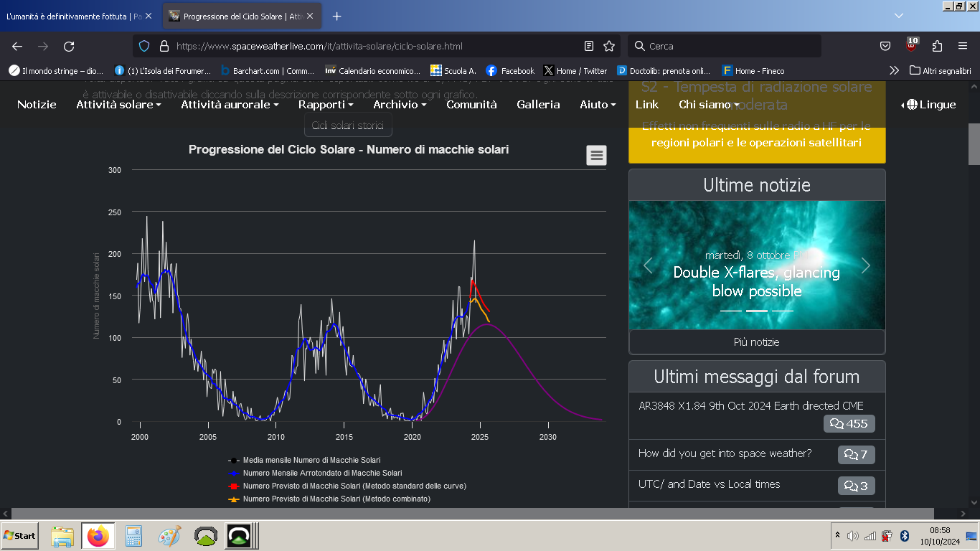This screenshot has height=551, width=980.
Task: Click the 455 replies comment badge
Action: click(x=849, y=424)
